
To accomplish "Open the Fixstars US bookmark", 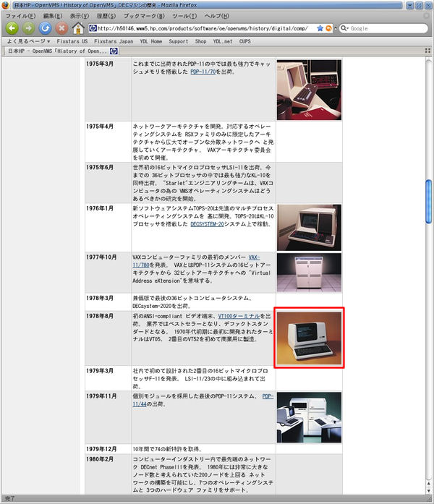I will coord(72,41).
